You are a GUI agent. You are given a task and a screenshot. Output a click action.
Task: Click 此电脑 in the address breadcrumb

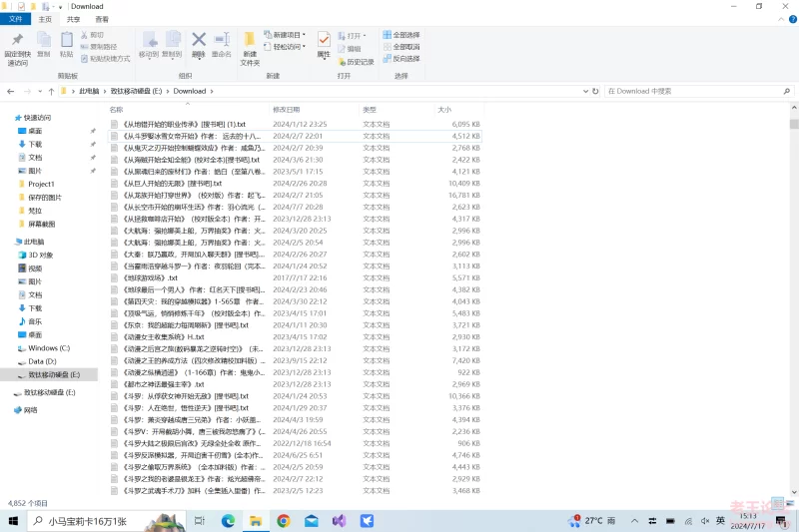[89, 91]
